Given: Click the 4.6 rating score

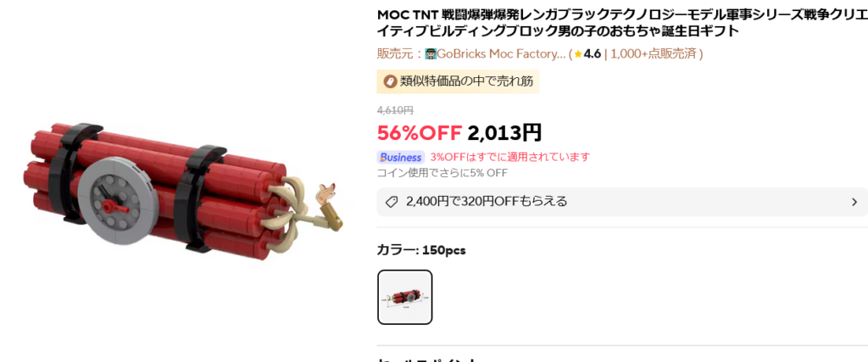Looking at the screenshot, I should coord(592,54).
